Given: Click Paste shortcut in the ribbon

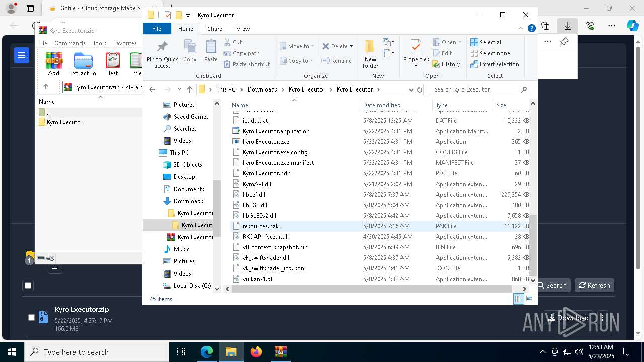Looking at the screenshot, I should pos(247,64).
